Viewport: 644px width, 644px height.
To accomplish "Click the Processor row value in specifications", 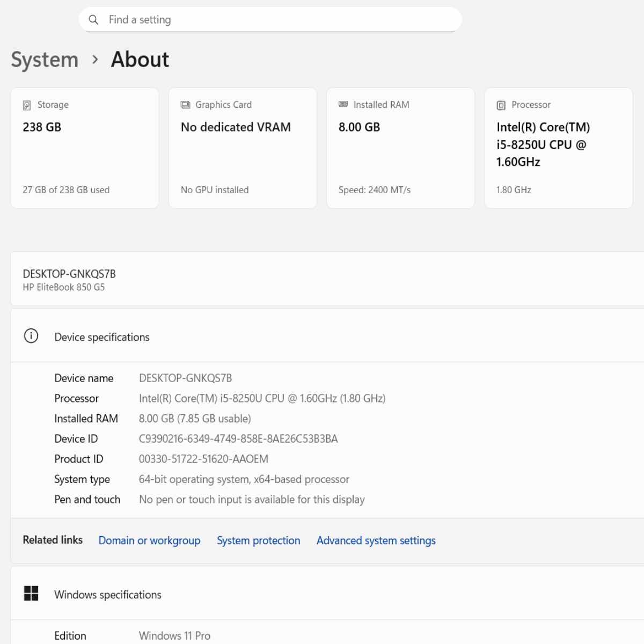I will pos(262,398).
